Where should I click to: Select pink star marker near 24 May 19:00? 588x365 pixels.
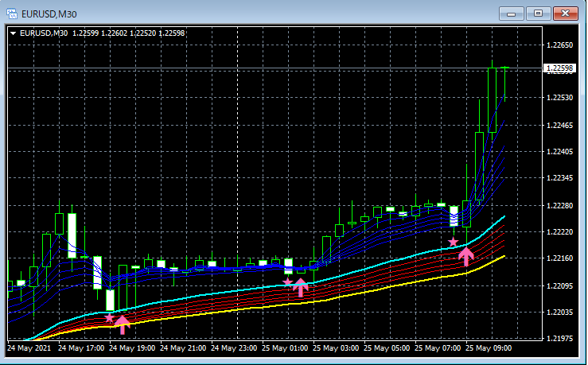(109, 318)
